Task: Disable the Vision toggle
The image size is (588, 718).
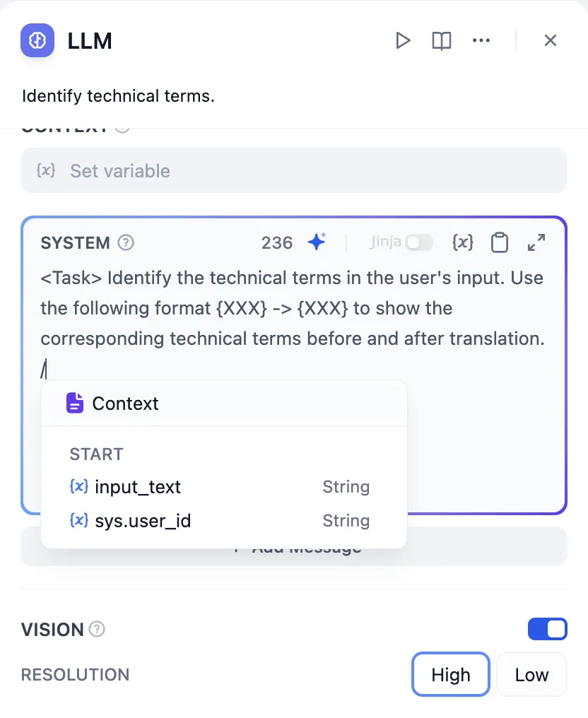Action: (x=547, y=629)
